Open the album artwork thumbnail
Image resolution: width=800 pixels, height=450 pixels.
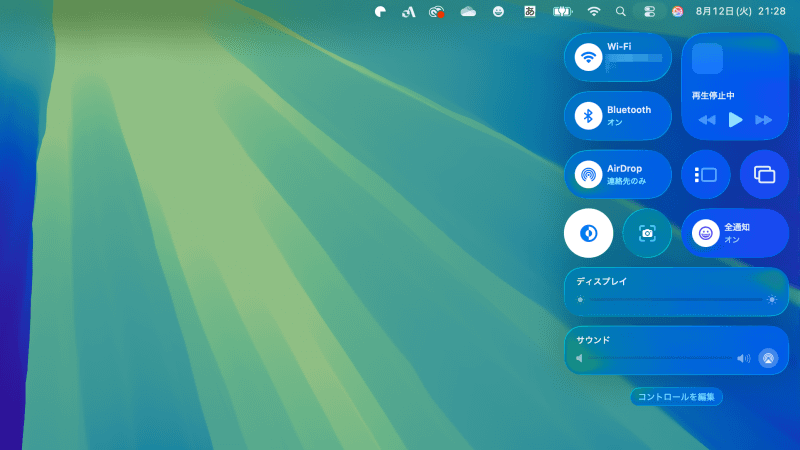(x=707, y=59)
